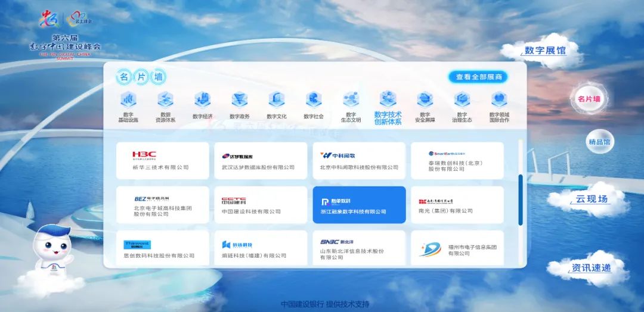Screen dimensions: 644x312
Task: Click 第六届数字中国建设峰会 title text
Action: (65, 43)
